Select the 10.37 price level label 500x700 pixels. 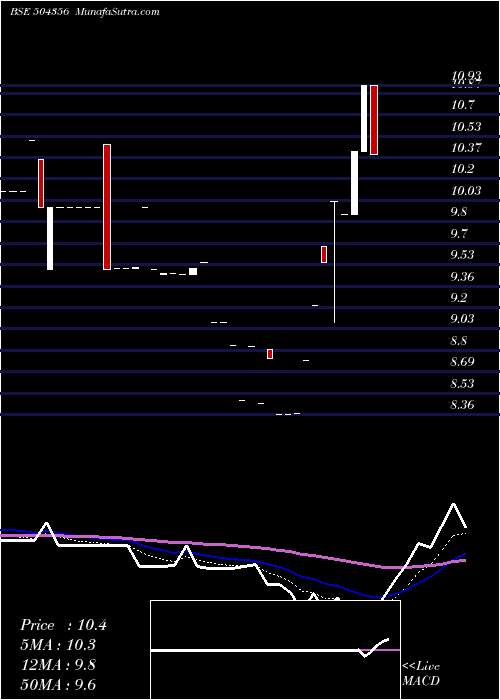(466, 147)
